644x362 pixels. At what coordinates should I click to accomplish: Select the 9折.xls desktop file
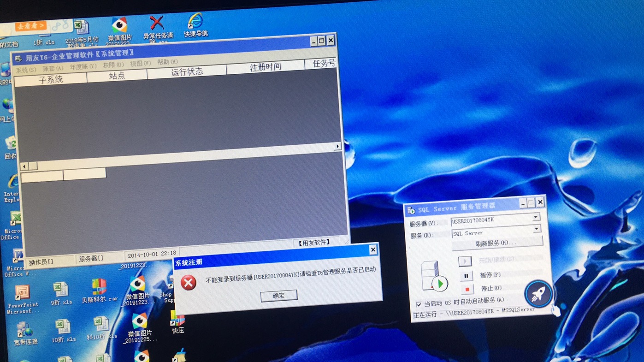(x=61, y=294)
